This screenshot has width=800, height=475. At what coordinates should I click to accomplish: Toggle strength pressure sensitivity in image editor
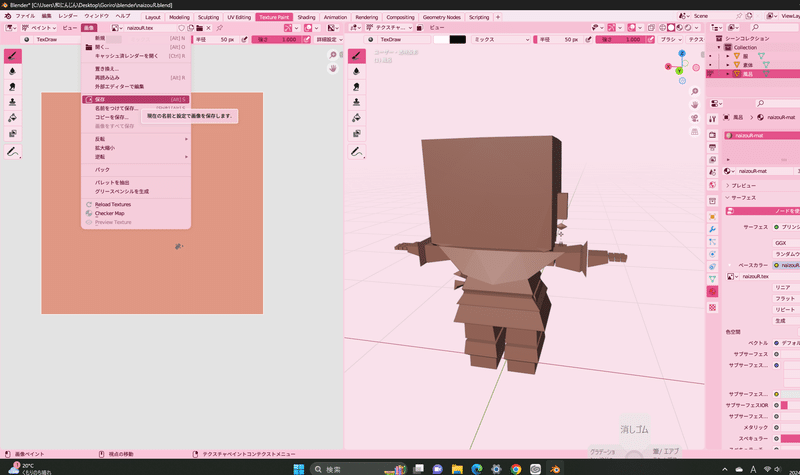(307, 39)
